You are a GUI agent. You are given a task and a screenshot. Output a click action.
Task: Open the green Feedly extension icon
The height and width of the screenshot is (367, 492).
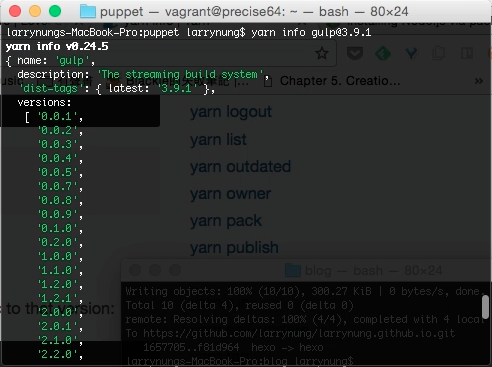click(383, 53)
